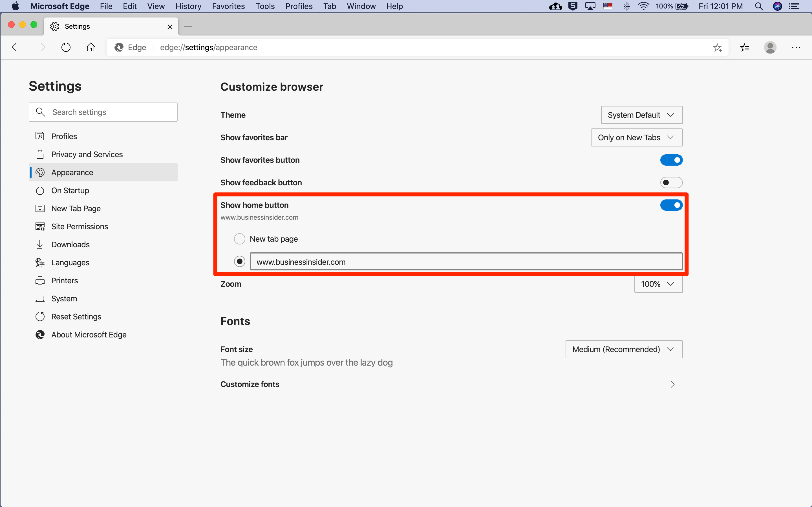
Task: Open the Theme System Default dropdown
Action: 641,115
